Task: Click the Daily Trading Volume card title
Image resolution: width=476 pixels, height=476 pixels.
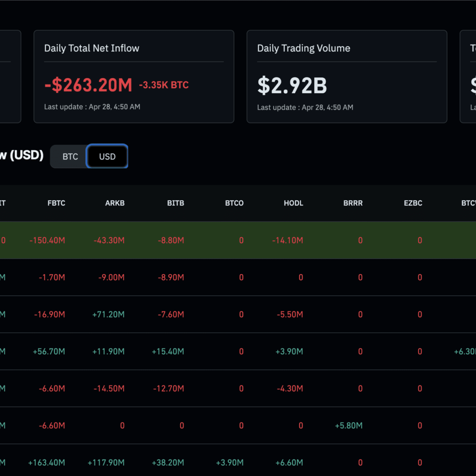Action: [303, 48]
